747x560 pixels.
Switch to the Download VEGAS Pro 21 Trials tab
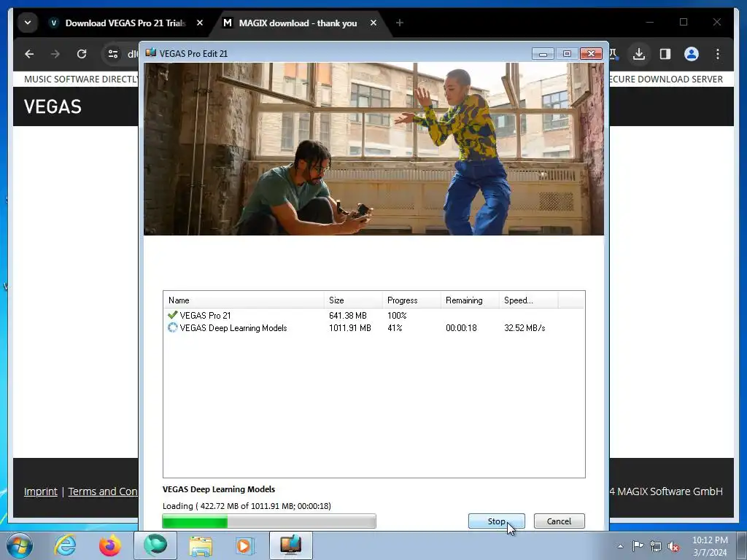(125, 23)
